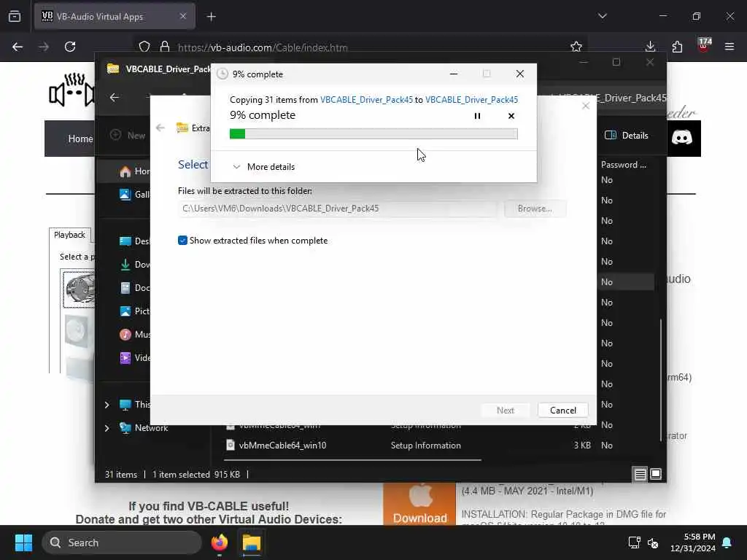Select vbMmeCable64_win10 file
This screenshot has height=560, width=747.
click(x=282, y=446)
